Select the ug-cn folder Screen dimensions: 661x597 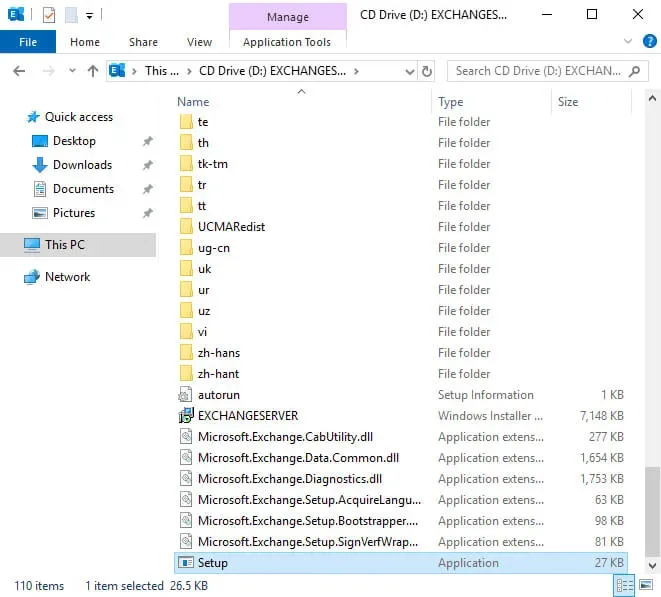point(214,248)
